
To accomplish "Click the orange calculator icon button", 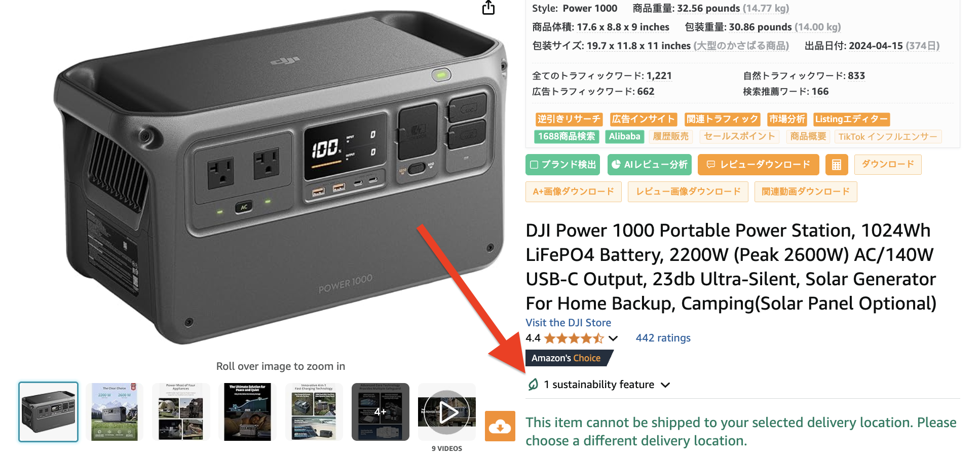I will tap(837, 165).
